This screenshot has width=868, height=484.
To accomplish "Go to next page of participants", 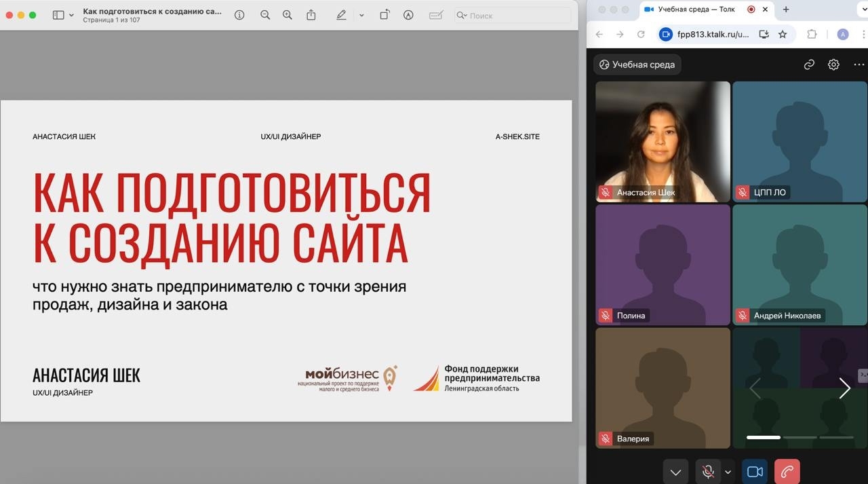I will [x=844, y=388].
